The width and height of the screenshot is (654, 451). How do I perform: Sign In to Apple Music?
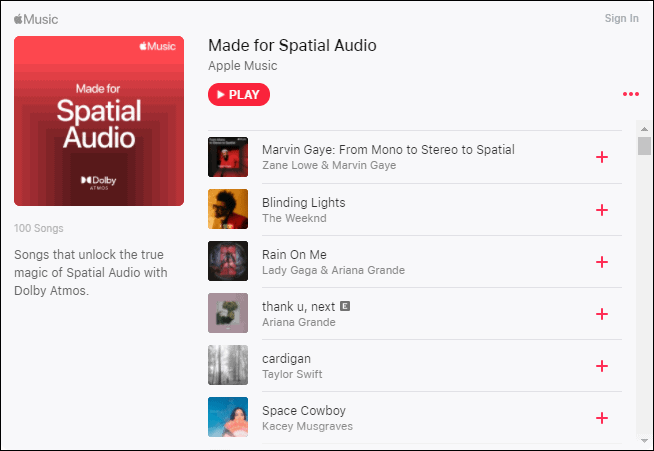point(621,18)
